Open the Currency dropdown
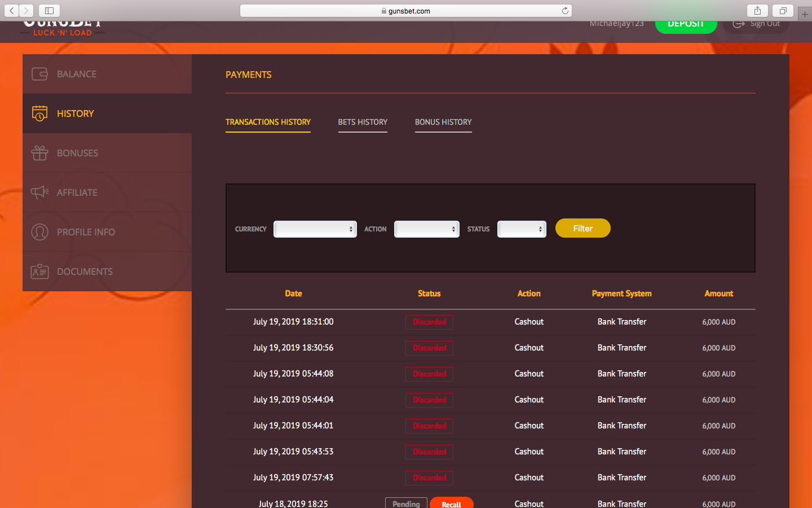 315,229
